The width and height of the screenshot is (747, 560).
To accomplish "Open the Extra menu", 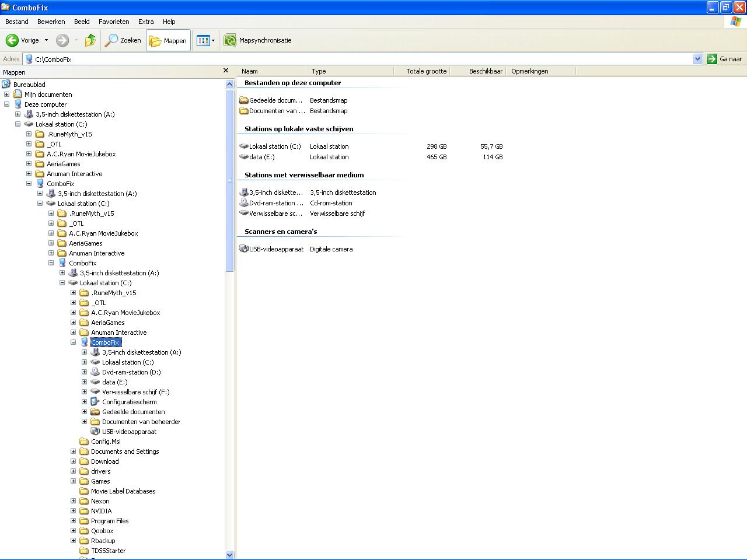I will 146,22.
